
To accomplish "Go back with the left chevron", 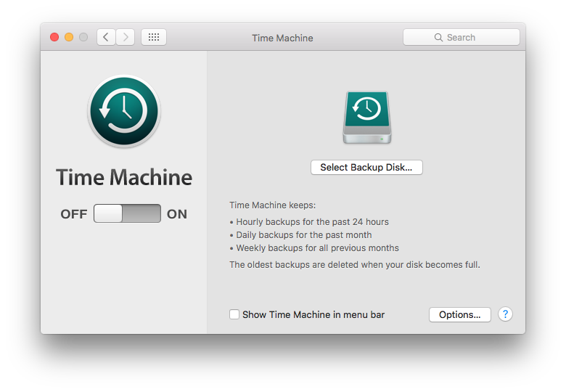I will pyautogui.click(x=106, y=37).
